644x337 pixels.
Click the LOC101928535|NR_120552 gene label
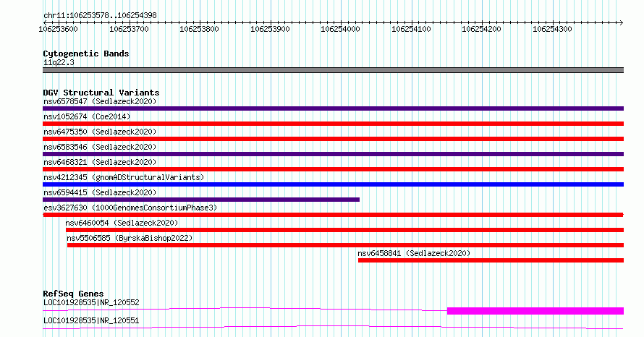(91, 302)
